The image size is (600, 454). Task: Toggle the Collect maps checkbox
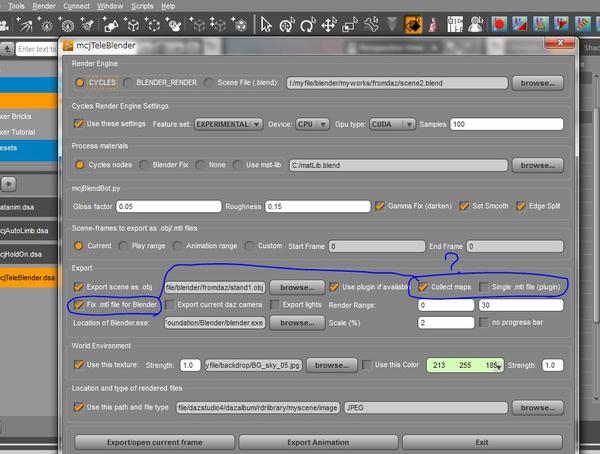pyautogui.click(x=423, y=287)
